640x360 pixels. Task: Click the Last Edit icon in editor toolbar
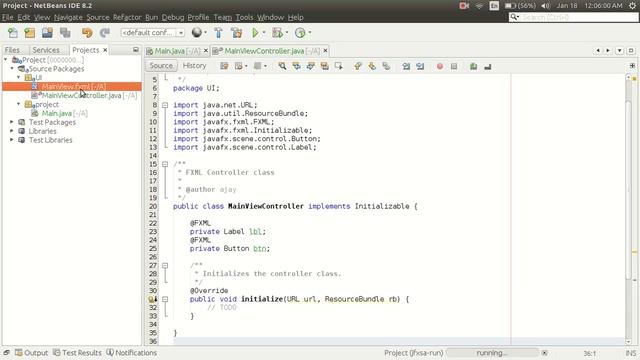tap(224, 66)
